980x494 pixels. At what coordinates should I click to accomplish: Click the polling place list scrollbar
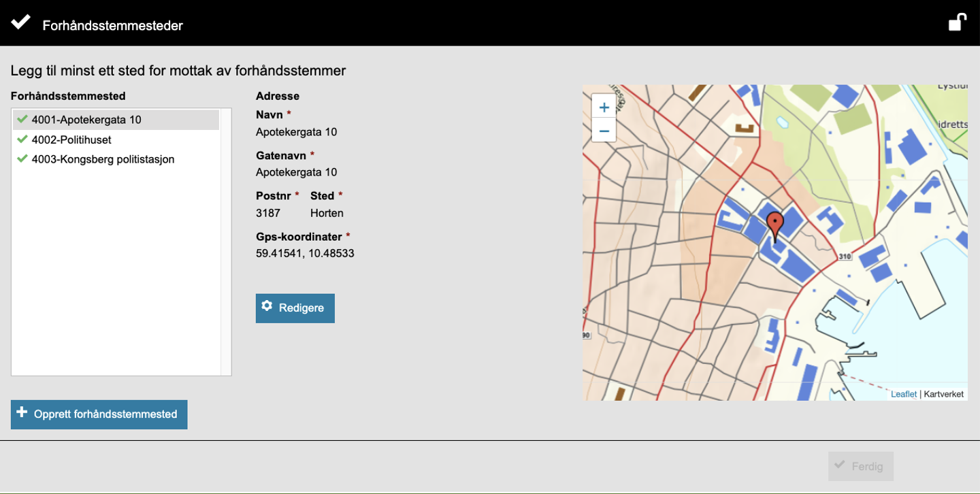[226, 242]
